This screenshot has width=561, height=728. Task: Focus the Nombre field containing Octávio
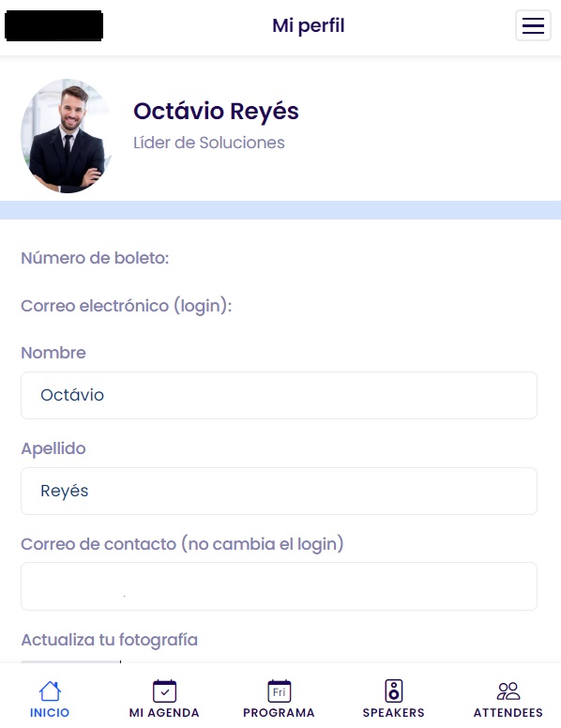[x=280, y=395]
